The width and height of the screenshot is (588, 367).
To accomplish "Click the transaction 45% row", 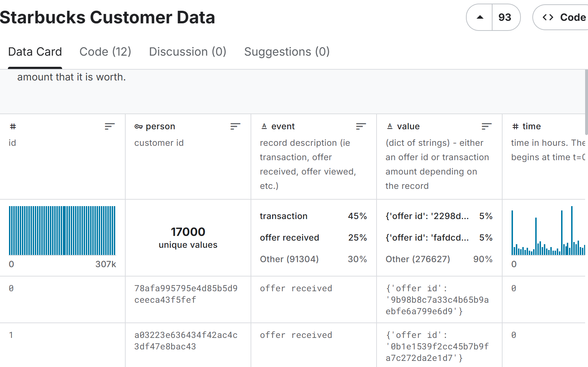I will click(x=313, y=216).
